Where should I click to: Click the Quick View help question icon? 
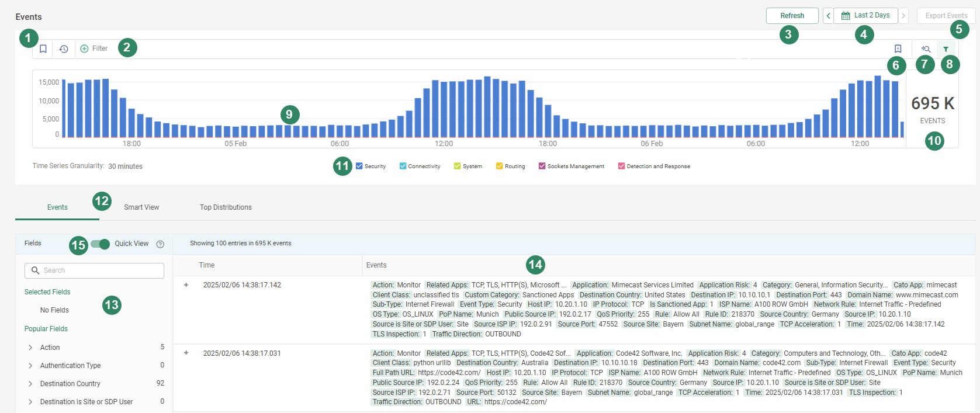[x=160, y=244]
